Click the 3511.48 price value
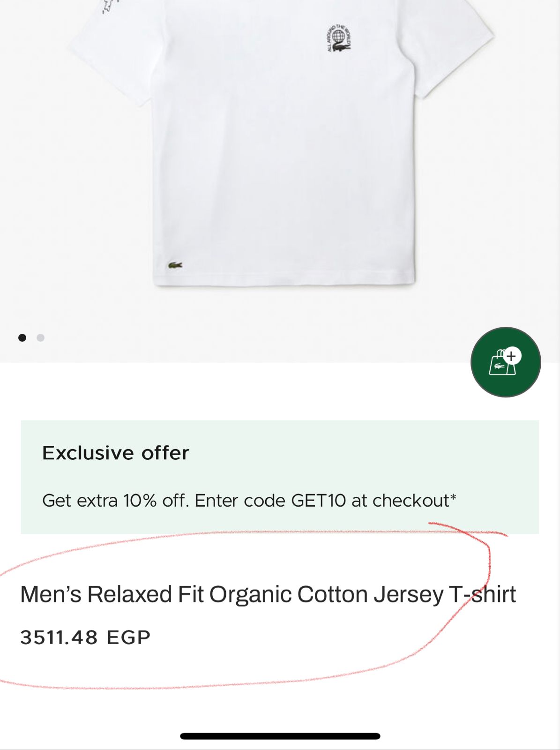The height and width of the screenshot is (750, 560). 59,637
